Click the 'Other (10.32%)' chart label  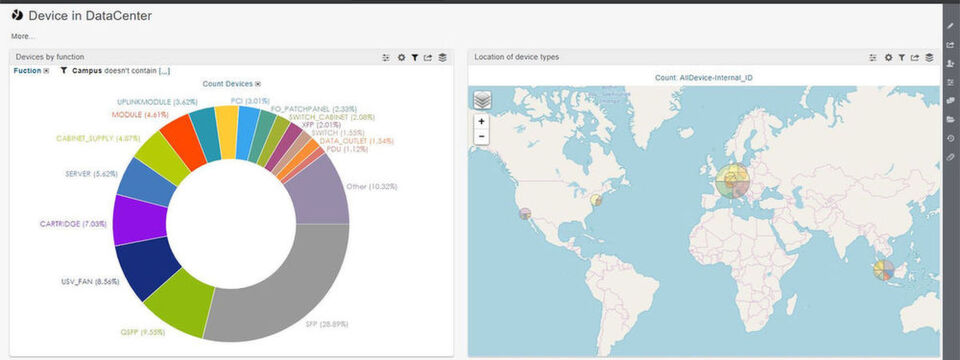point(372,186)
